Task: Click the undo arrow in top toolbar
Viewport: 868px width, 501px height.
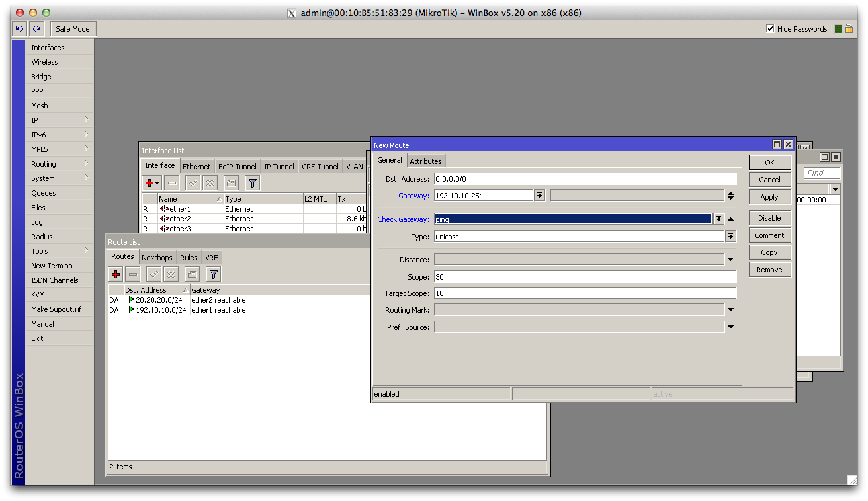Action: click(x=19, y=29)
